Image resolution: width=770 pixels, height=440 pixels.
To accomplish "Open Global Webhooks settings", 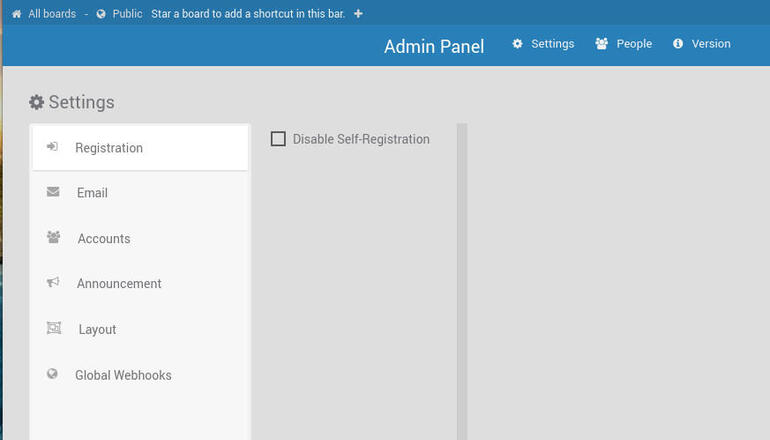I will pos(123,376).
